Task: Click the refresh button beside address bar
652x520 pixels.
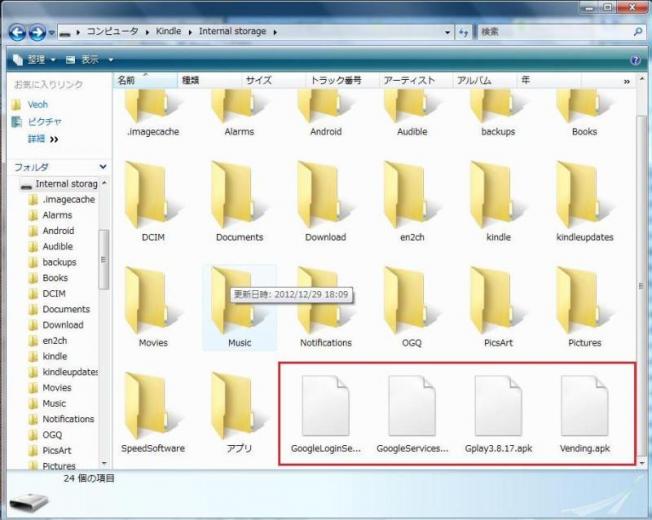Action: coord(463,32)
